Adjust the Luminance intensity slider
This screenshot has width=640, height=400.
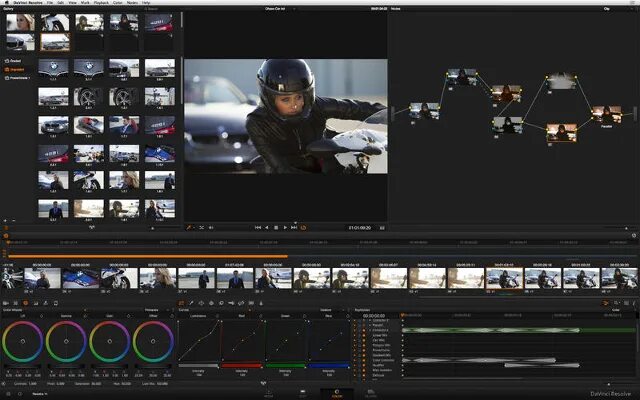click(198, 366)
